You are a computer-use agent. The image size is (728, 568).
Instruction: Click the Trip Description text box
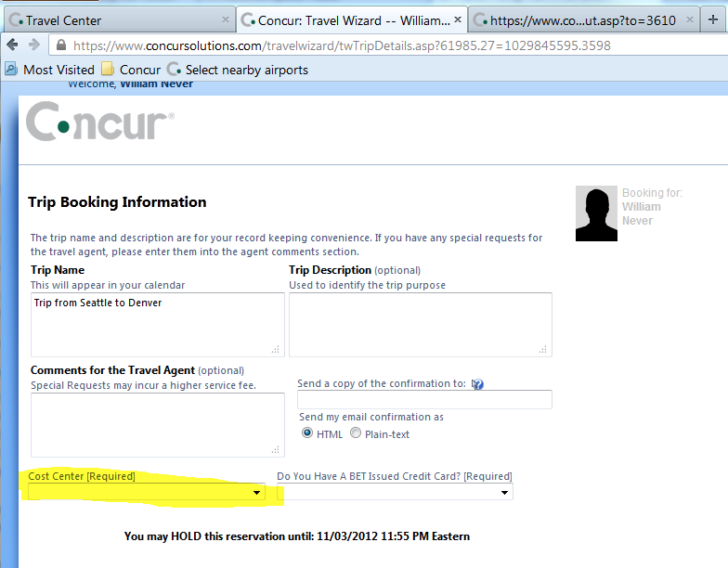point(421,325)
